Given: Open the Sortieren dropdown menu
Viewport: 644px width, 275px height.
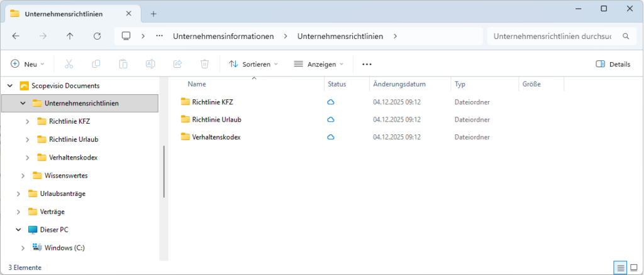Looking at the screenshot, I should click(253, 64).
